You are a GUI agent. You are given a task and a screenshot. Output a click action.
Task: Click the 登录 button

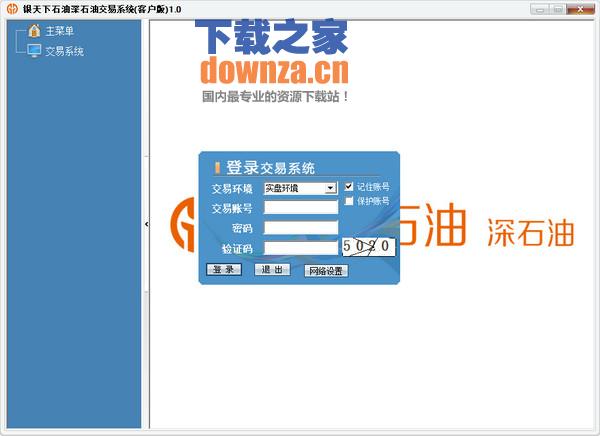[x=224, y=269]
